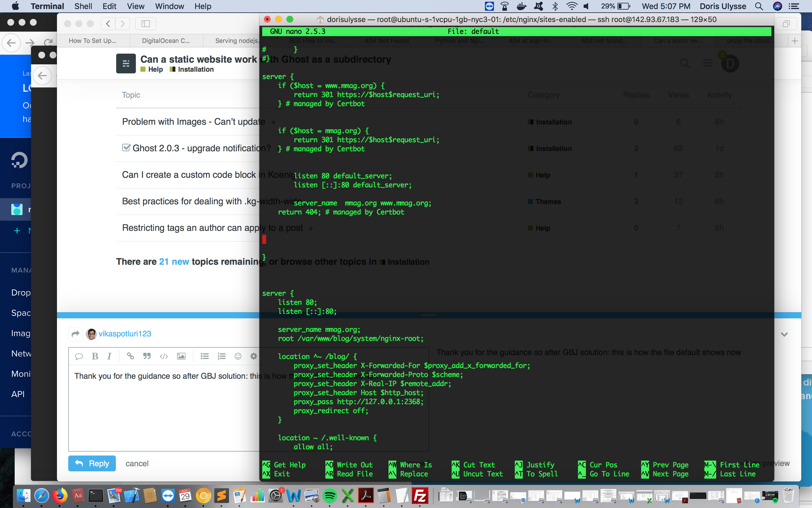Open the emoji picker in editor toolbar
The height and width of the screenshot is (508, 812).
tap(238, 356)
